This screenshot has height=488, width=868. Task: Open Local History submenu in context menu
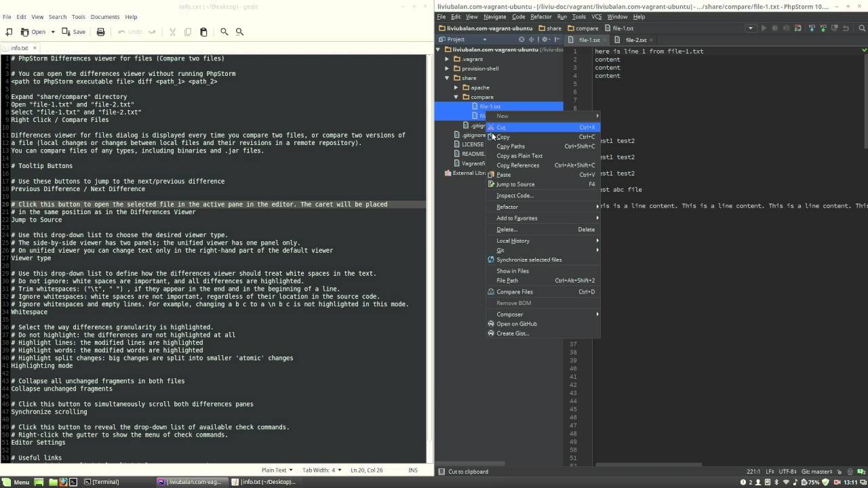[x=542, y=241]
